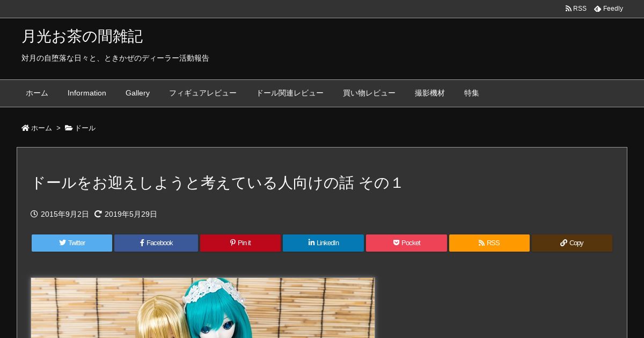Click the article's doll photo thumbnail
This screenshot has height=338, width=644.
click(x=203, y=308)
